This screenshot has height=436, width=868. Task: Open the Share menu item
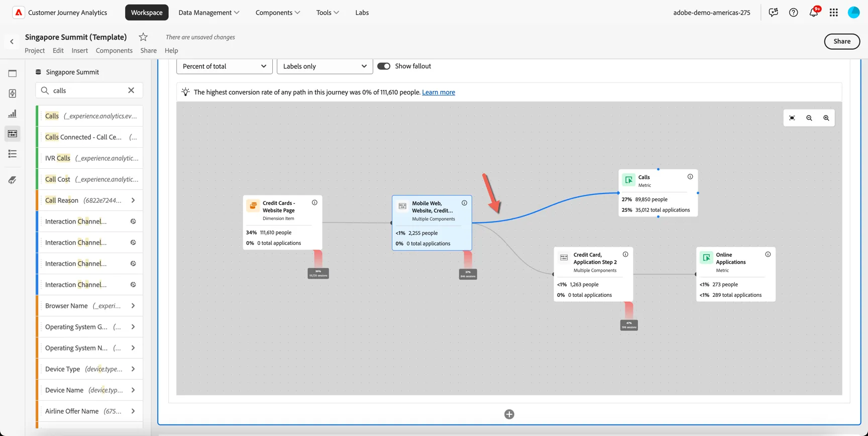click(x=149, y=51)
